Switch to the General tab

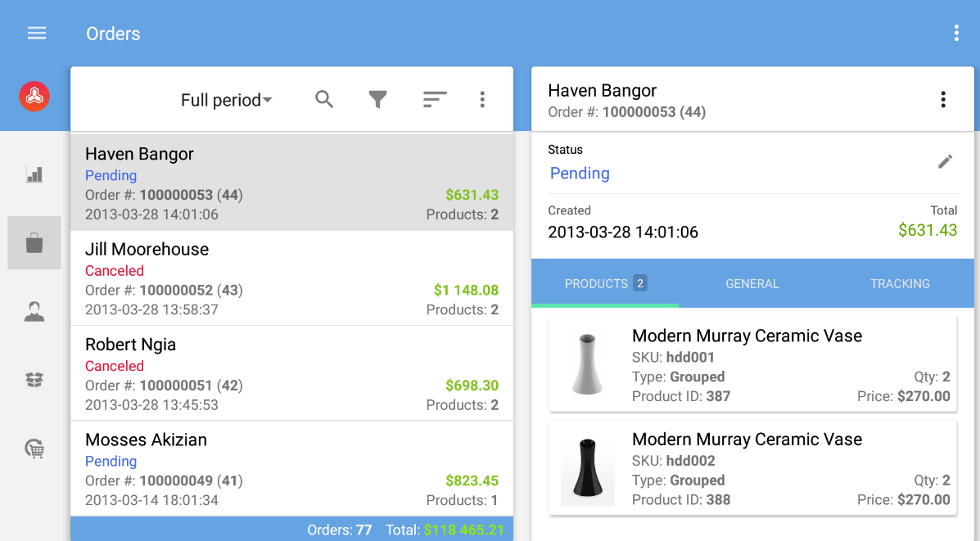point(752,284)
